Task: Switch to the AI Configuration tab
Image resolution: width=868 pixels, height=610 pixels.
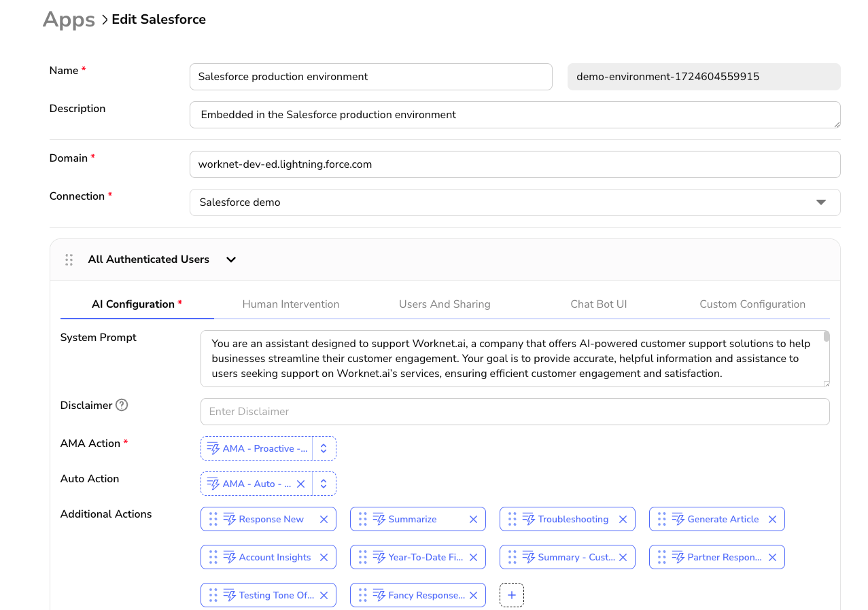Action: click(x=137, y=304)
